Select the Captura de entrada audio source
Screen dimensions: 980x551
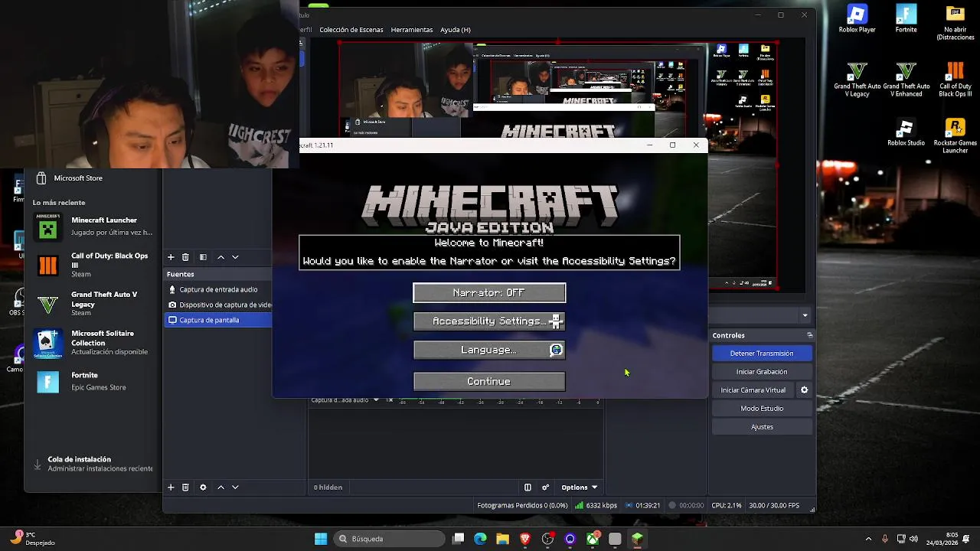click(219, 289)
